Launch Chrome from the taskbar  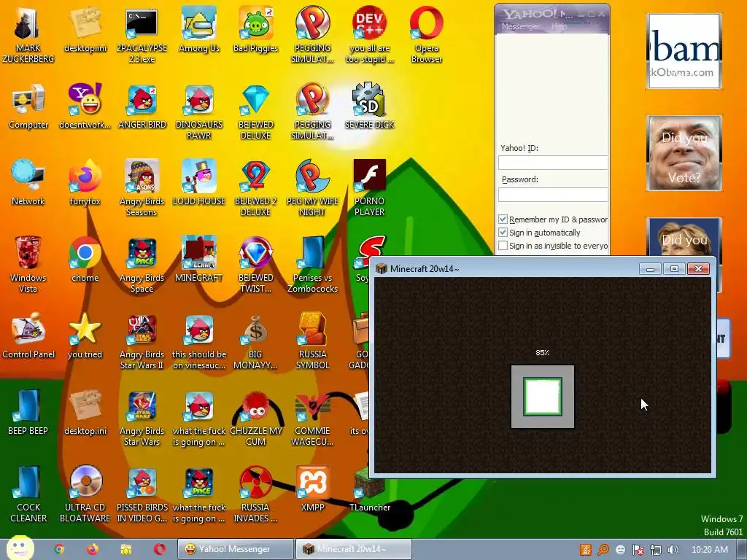(59, 549)
